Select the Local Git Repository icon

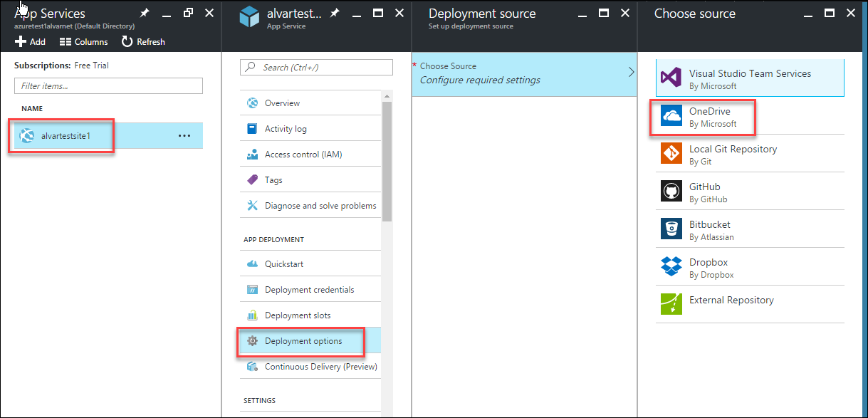[x=671, y=154]
